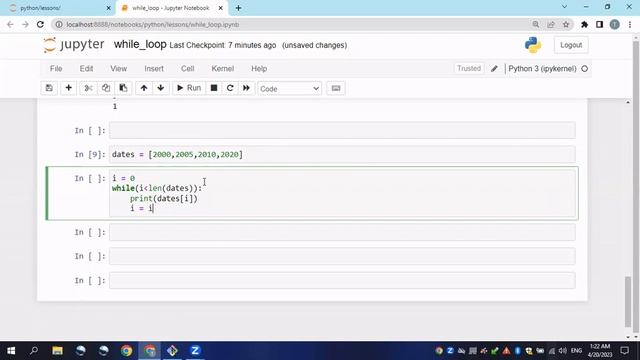Reload the page
The height and width of the screenshot is (360, 640).
40,24
